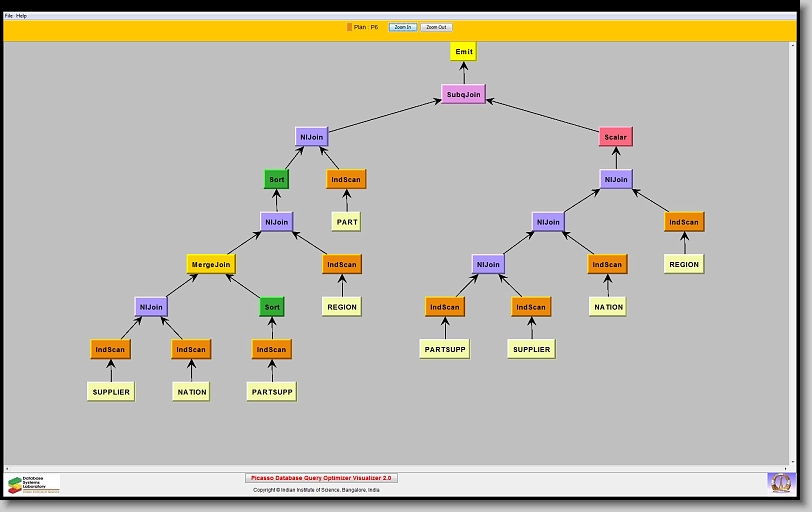Click the Picasso emblem icon at bottom right
The image size is (812, 512).
pos(779,483)
